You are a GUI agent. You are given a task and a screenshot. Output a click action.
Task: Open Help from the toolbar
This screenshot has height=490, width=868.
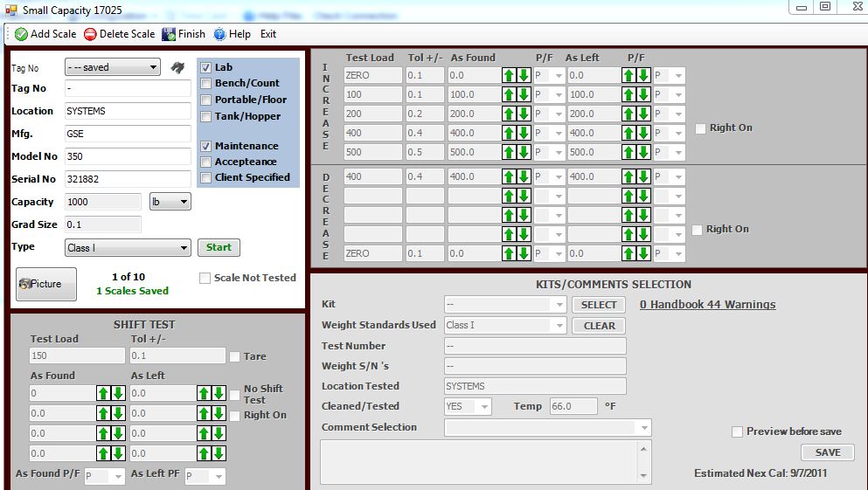point(233,34)
